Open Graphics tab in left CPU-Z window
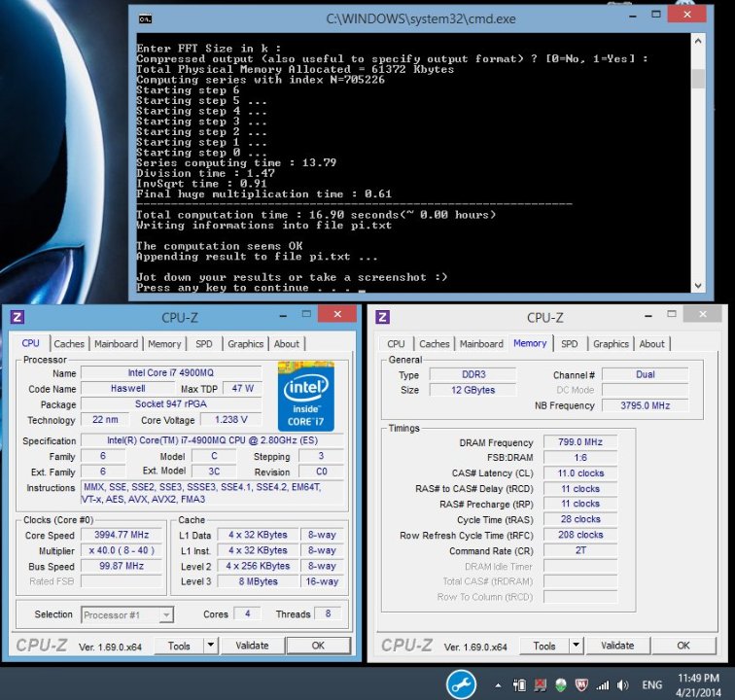The width and height of the screenshot is (735, 700). point(246,344)
